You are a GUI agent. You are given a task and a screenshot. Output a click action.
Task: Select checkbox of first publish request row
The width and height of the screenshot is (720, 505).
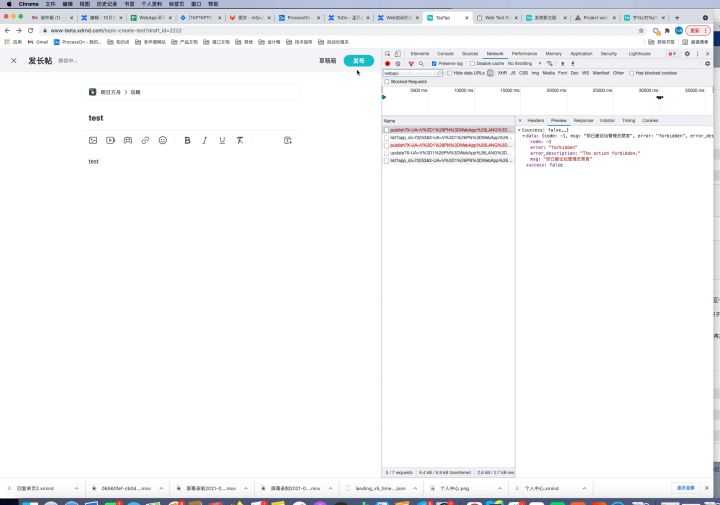point(387,130)
